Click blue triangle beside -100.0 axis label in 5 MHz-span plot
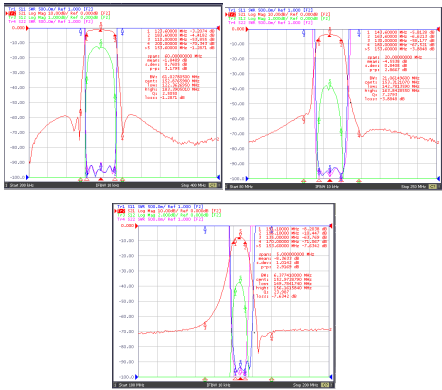 pos(137,377)
